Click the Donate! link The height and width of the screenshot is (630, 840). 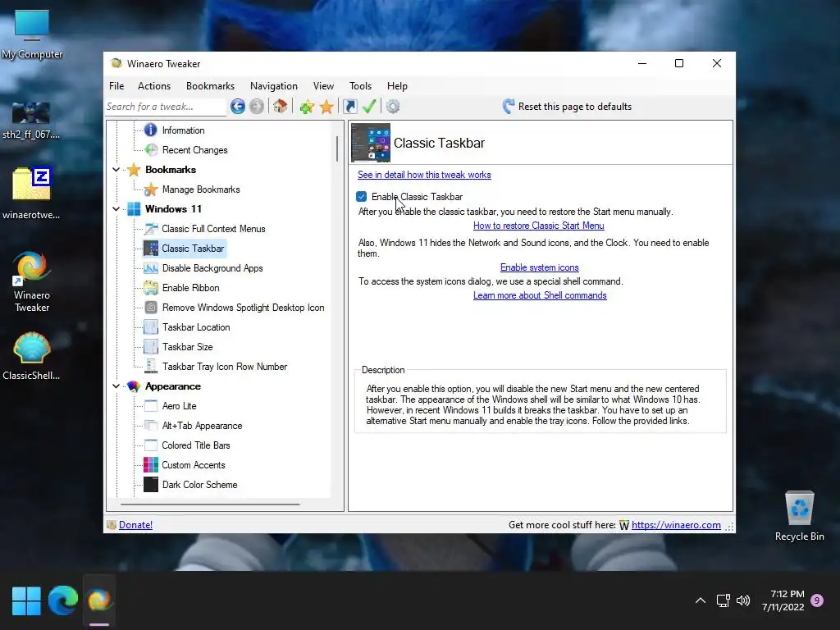(135, 525)
